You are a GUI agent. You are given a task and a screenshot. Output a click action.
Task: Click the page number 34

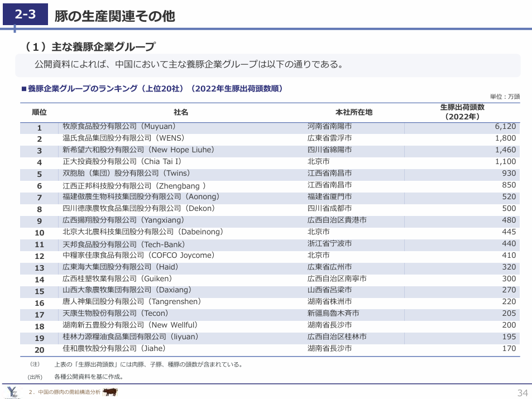[x=523, y=393]
